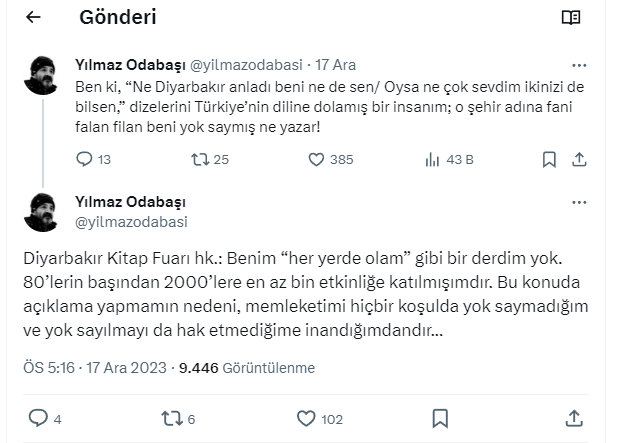This screenshot has width=624, height=443.
Task: Reply to the first tweet with 13 comments
Action: [84, 159]
